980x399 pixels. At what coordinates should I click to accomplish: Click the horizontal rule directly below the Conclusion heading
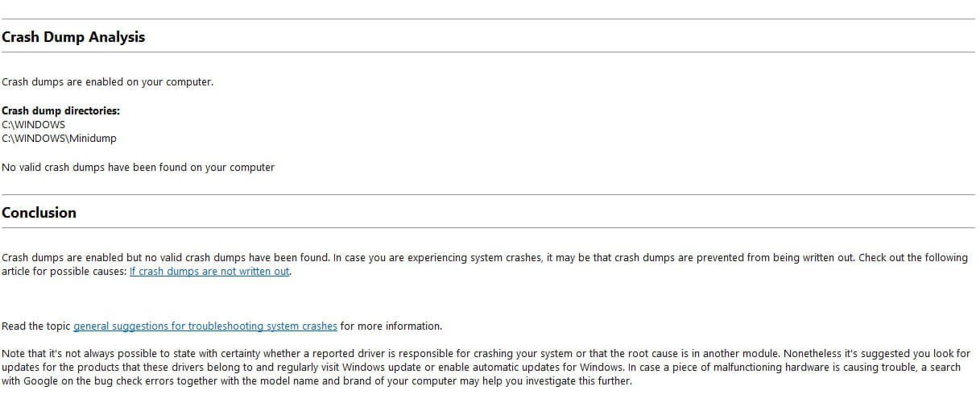point(488,227)
